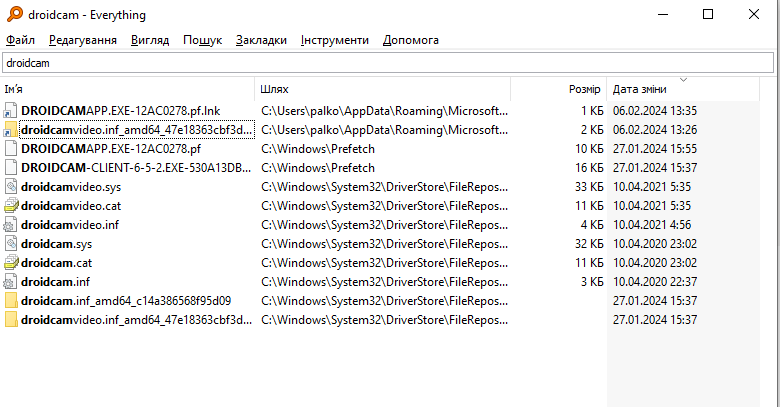Click date 06.02.2024 13:35
The width and height of the screenshot is (780, 407).
coord(655,111)
